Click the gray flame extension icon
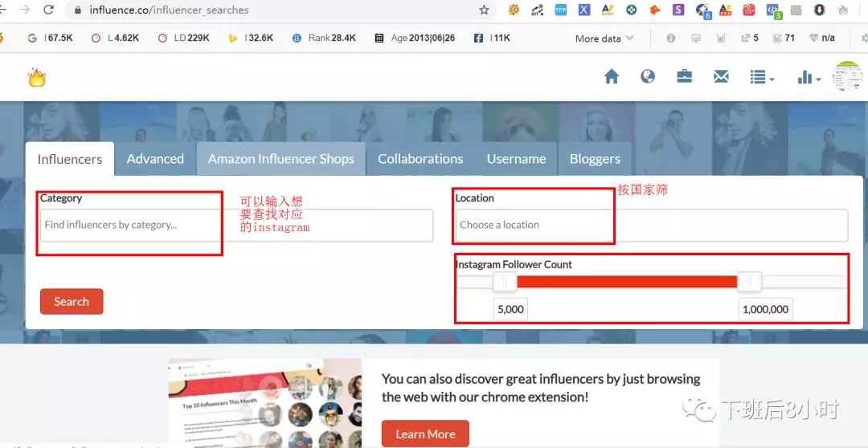Image resolution: width=868 pixels, height=448 pixels. pyautogui.click(x=843, y=10)
